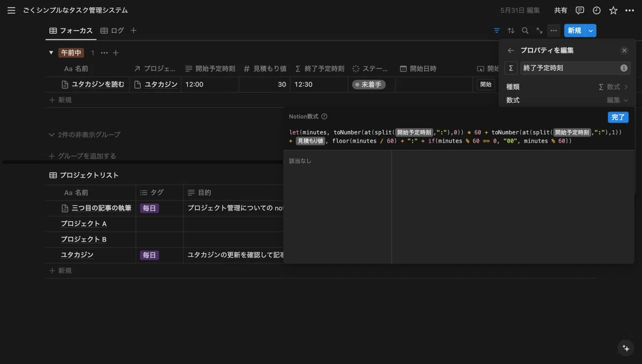The height and width of the screenshot is (364, 642).
Task: Go back with arrow in プロパティを編集 panel
Action: 511,50
